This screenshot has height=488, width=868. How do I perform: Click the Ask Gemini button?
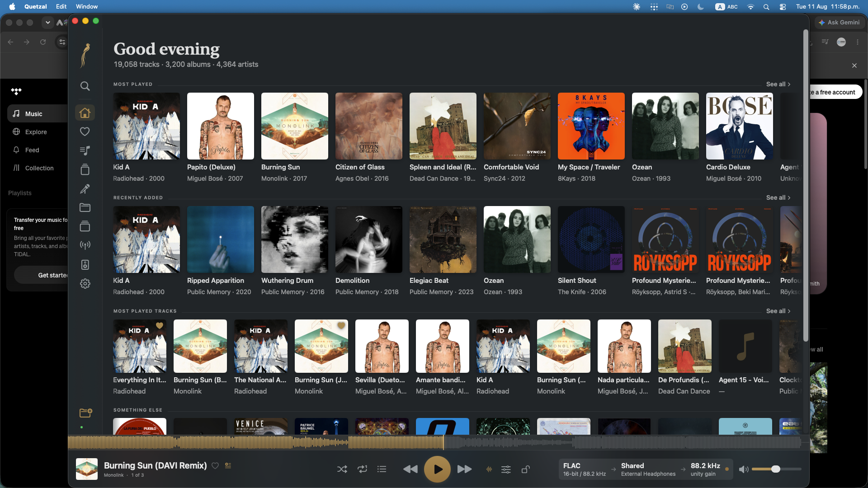(x=839, y=22)
